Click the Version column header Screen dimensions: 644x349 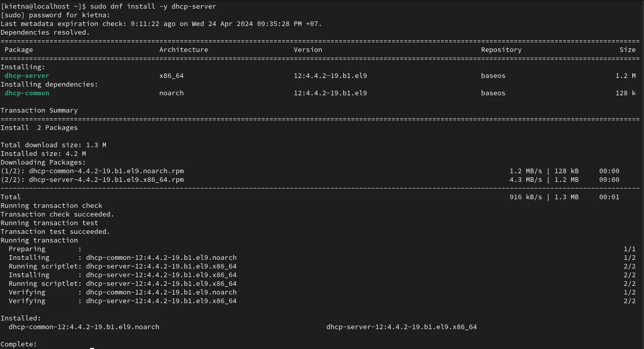click(308, 50)
